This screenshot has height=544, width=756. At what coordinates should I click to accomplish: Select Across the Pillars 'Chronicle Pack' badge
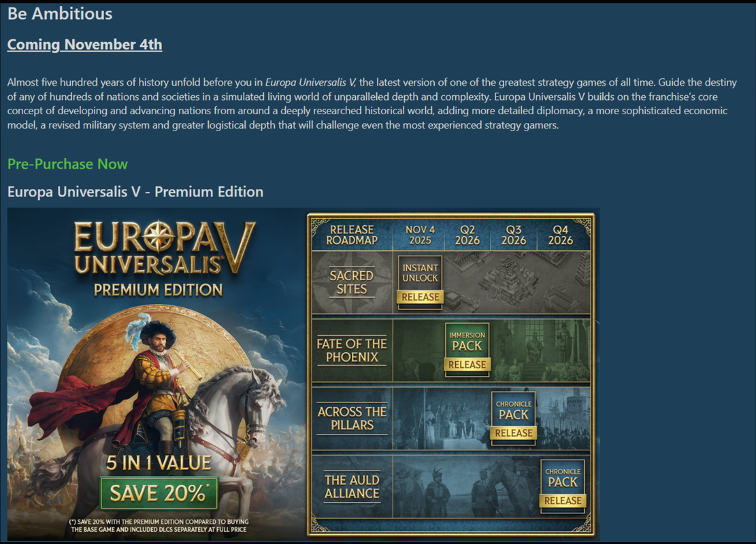pyautogui.click(x=514, y=418)
